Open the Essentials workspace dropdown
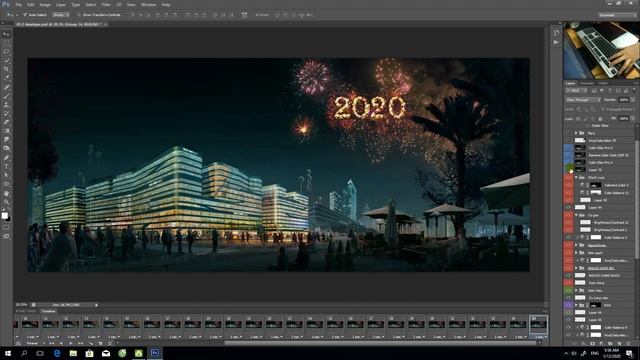 [x=617, y=15]
